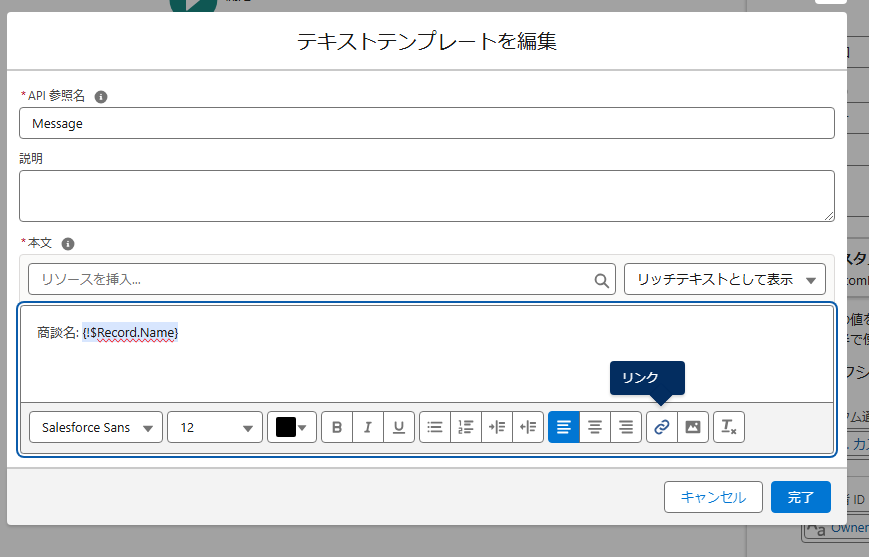Center-align the text

[595, 427]
